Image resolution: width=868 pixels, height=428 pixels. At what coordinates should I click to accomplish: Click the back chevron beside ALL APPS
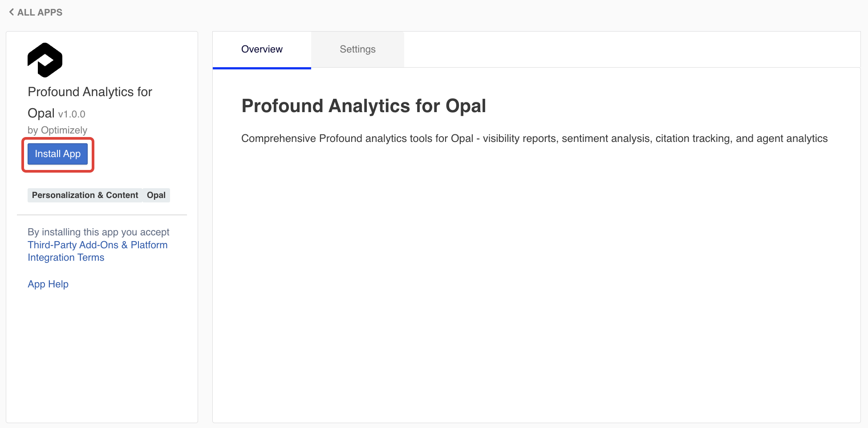12,12
